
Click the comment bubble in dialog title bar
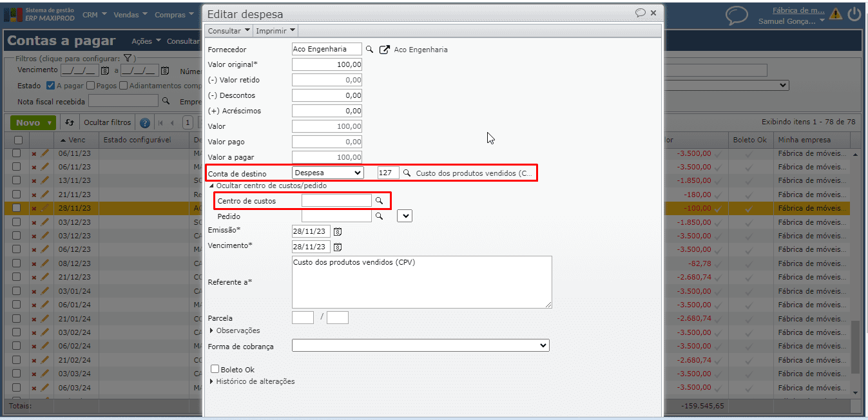(x=640, y=13)
